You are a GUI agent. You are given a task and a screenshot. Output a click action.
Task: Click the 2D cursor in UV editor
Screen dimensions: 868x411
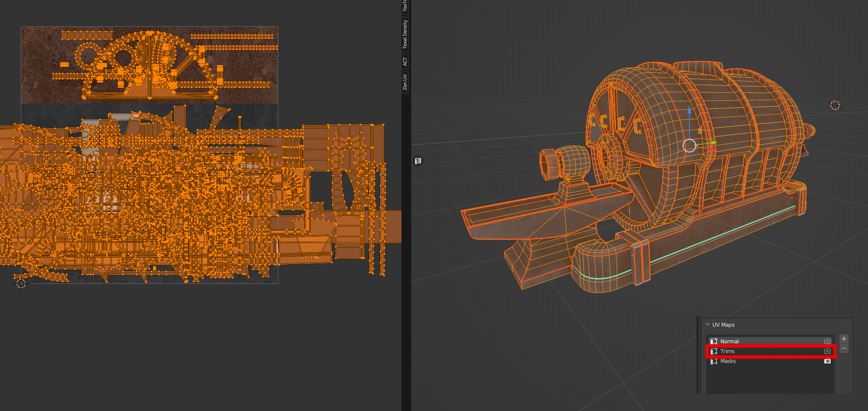click(21, 284)
